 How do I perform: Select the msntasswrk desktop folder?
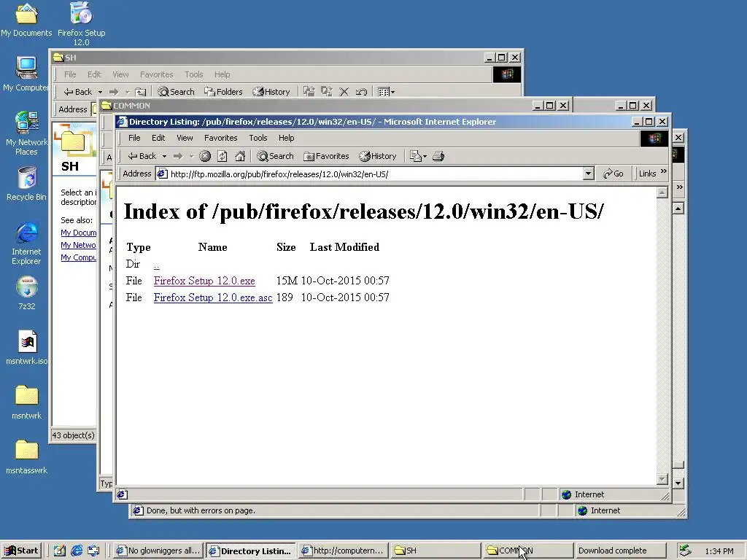[x=27, y=456]
